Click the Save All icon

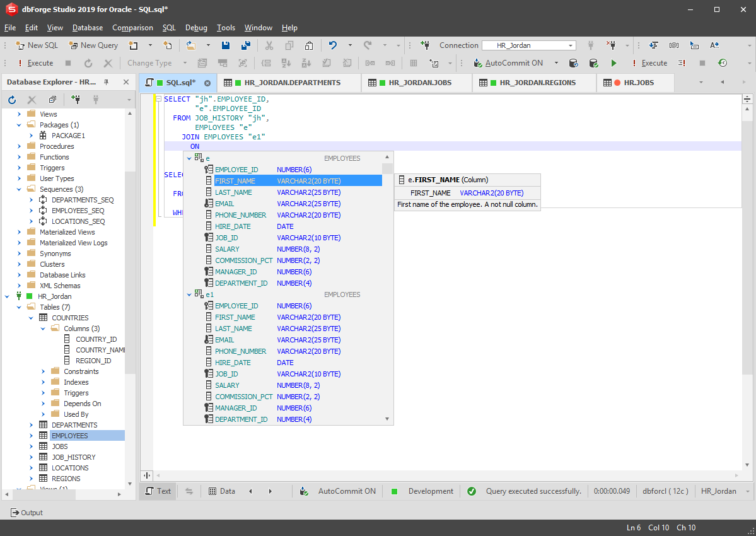[246, 45]
